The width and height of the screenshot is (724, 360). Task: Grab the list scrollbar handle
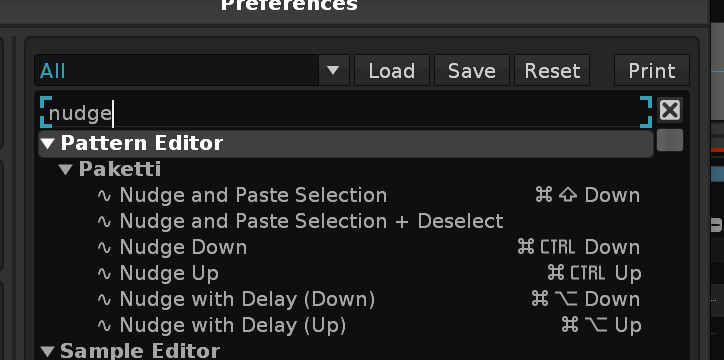(670, 140)
